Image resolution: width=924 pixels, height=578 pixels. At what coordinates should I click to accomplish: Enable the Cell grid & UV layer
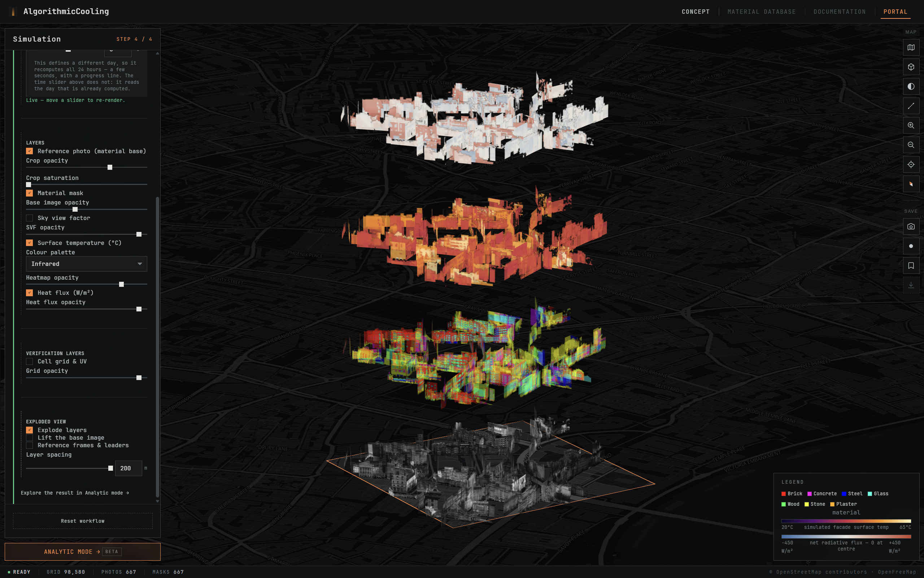[x=29, y=361]
